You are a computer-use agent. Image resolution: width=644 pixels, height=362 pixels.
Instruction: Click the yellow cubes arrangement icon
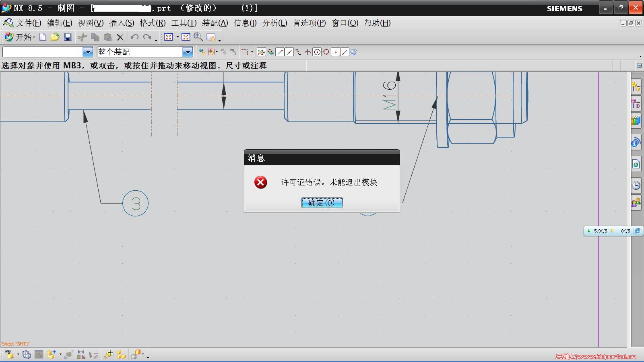(x=121, y=354)
